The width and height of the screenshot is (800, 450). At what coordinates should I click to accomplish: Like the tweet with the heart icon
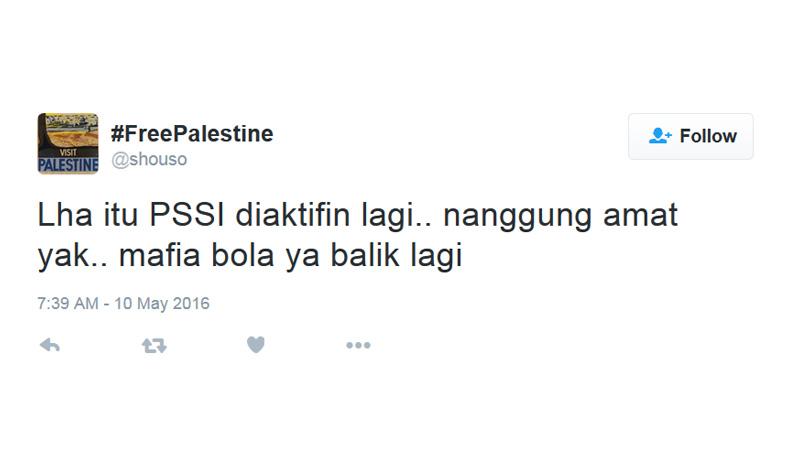(256, 345)
